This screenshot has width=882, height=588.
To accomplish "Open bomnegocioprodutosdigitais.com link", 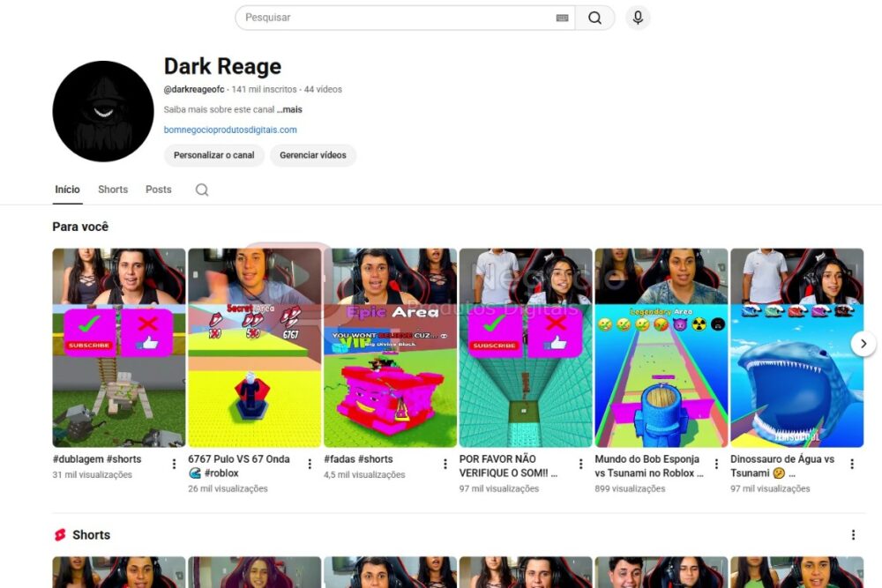I will [x=230, y=130].
